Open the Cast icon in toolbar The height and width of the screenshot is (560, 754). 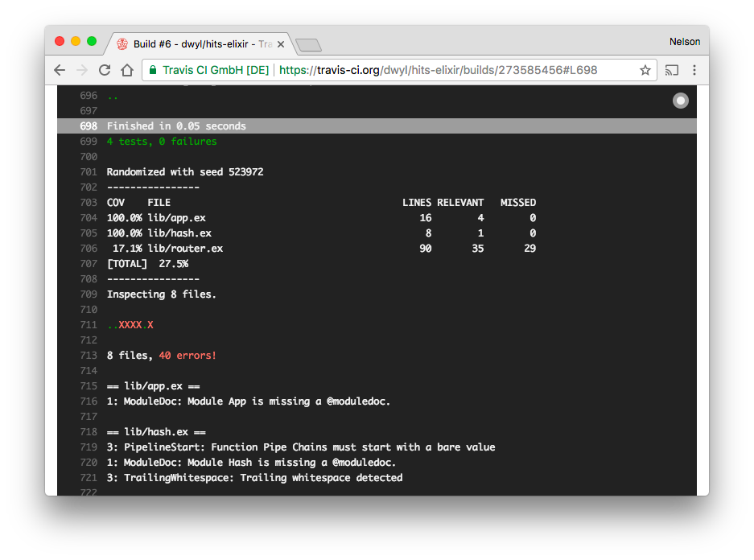tap(672, 70)
